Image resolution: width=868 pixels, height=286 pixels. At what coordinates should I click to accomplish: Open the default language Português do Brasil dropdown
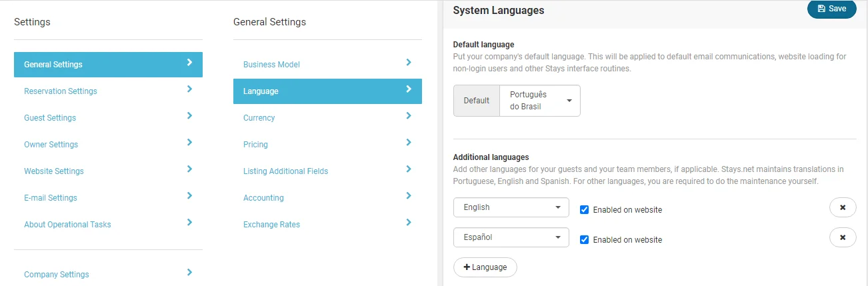[539, 101]
